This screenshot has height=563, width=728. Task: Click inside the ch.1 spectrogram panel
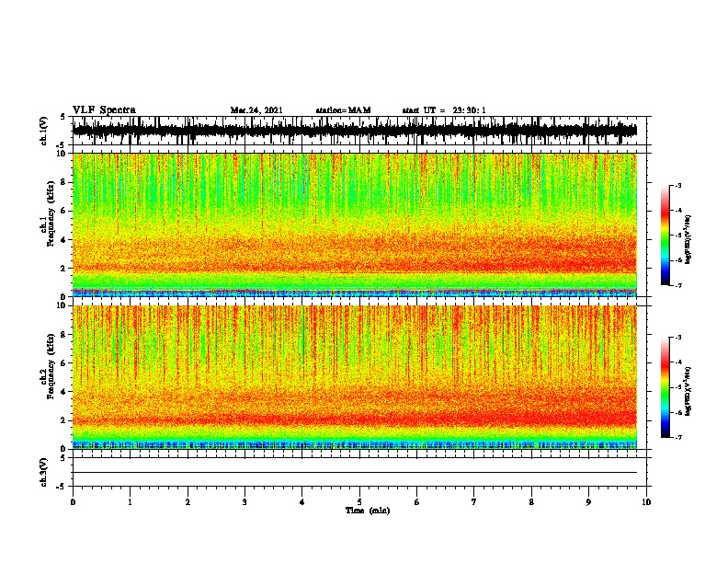[354, 224]
